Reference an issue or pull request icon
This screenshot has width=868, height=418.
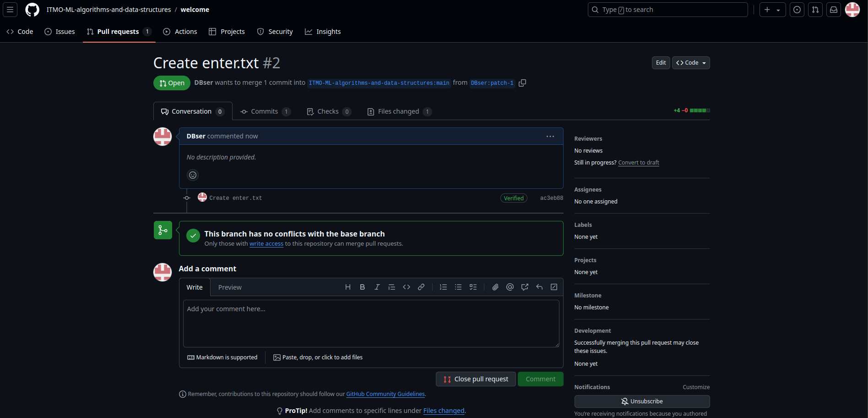525,287
